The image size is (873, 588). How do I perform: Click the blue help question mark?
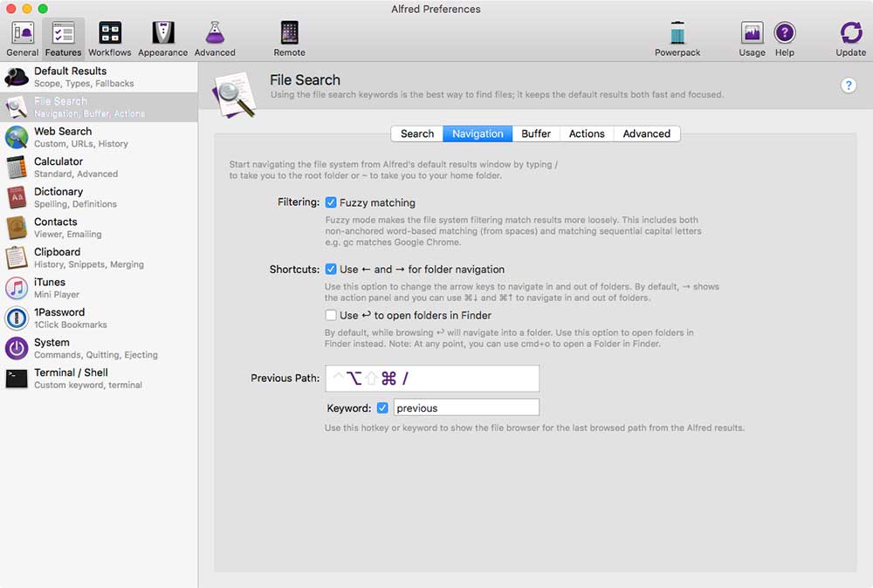849,85
